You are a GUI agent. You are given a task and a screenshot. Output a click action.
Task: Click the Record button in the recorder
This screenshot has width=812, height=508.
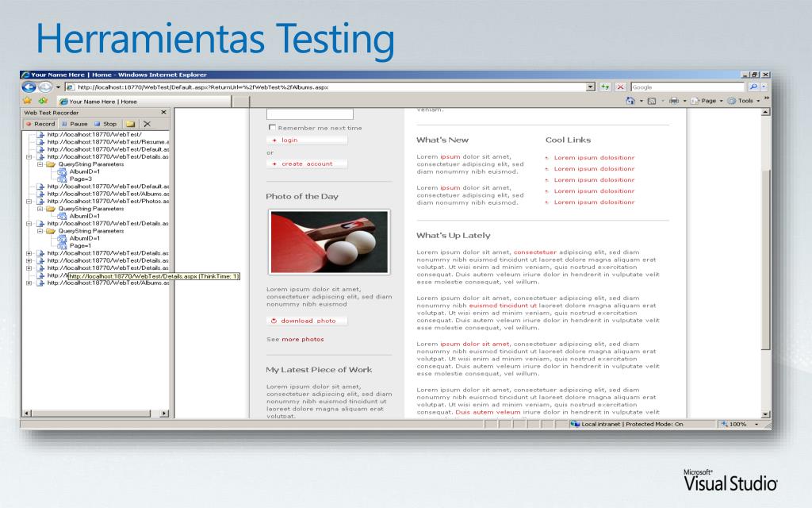click(40, 124)
